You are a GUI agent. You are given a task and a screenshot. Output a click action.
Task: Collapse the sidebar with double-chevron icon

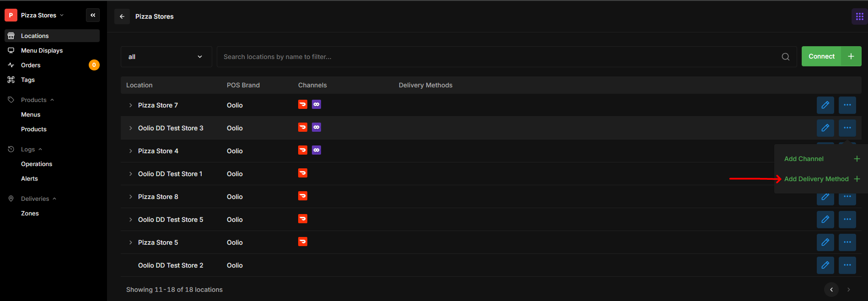(x=93, y=15)
